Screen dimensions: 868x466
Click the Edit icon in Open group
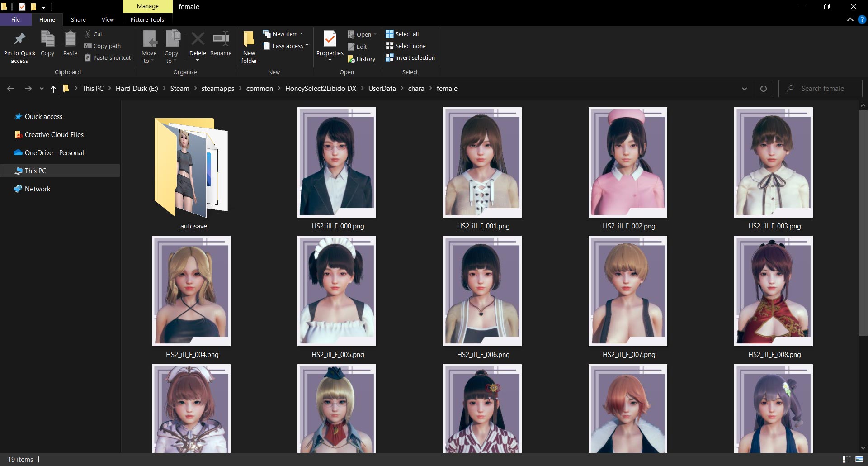click(357, 47)
